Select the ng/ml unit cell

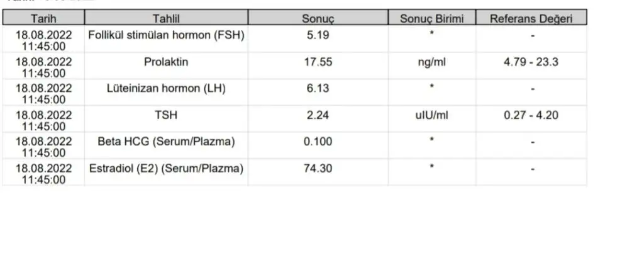click(431, 62)
